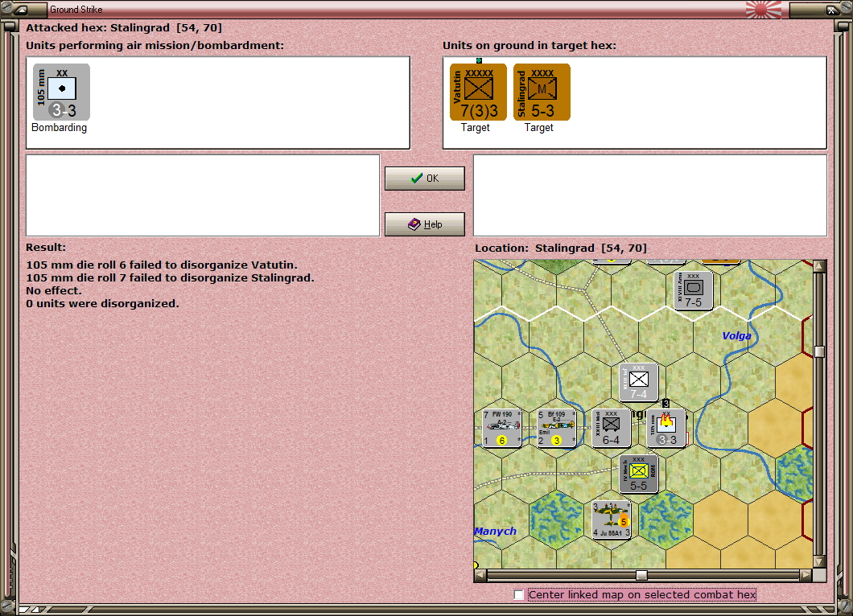Viewport: 853px width, 616px height.
Task: Click the rising sun flag icon in title bar
Action: coord(763,9)
